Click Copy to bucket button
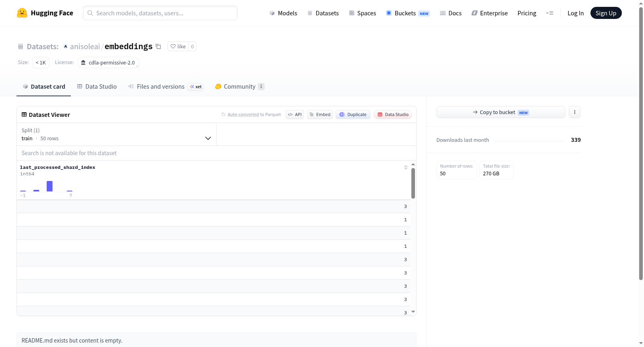The width and height of the screenshot is (644, 347). point(501,112)
